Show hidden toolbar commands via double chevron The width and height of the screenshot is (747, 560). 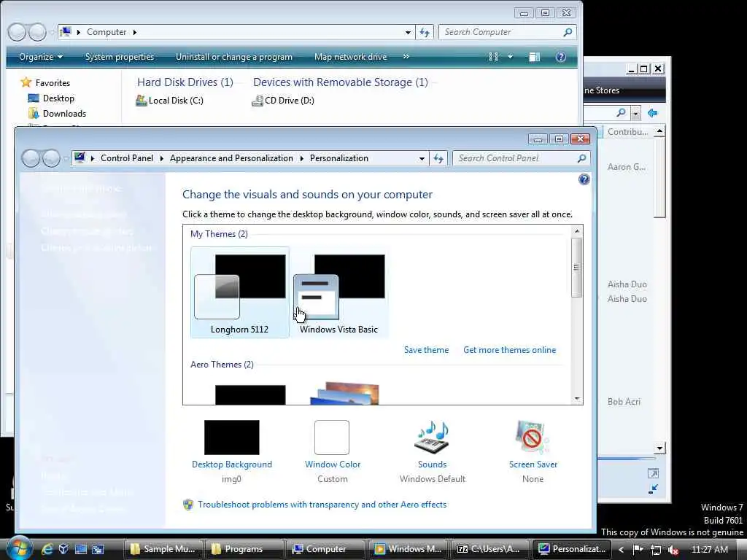(406, 56)
